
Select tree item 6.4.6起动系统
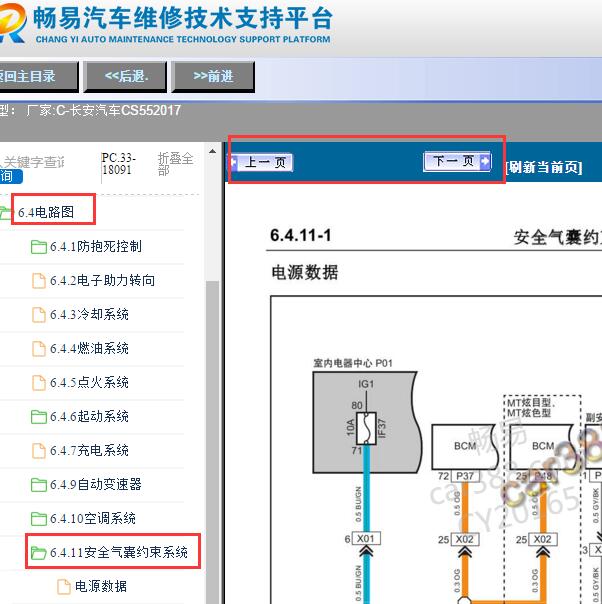89,416
